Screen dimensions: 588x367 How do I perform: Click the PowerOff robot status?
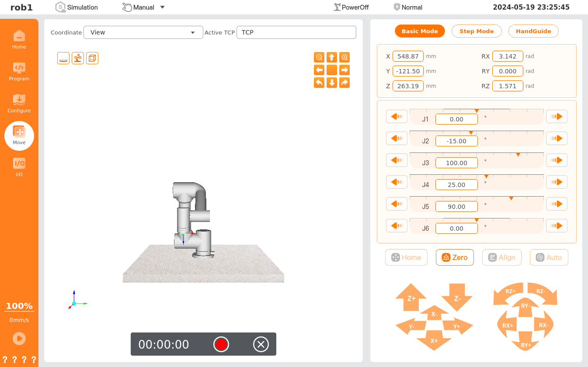pyautogui.click(x=351, y=7)
